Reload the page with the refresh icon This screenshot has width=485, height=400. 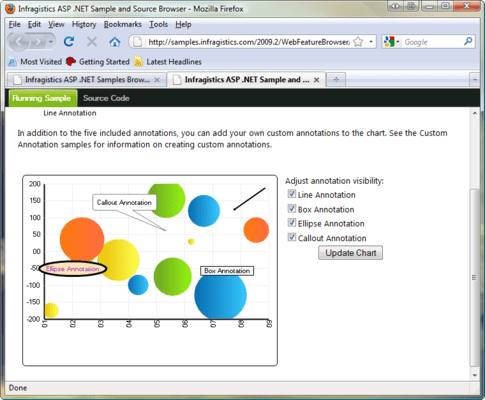tap(69, 42)
